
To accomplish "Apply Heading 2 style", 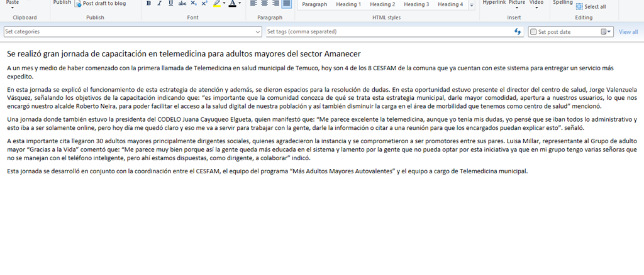I will point(382,4).
